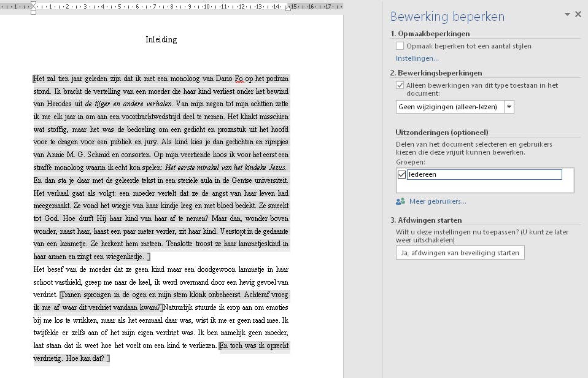The image size is (588, 378).
Task: Click the Inleiding heading in the document
Action: pyautogui.click(x=161, y=40)
